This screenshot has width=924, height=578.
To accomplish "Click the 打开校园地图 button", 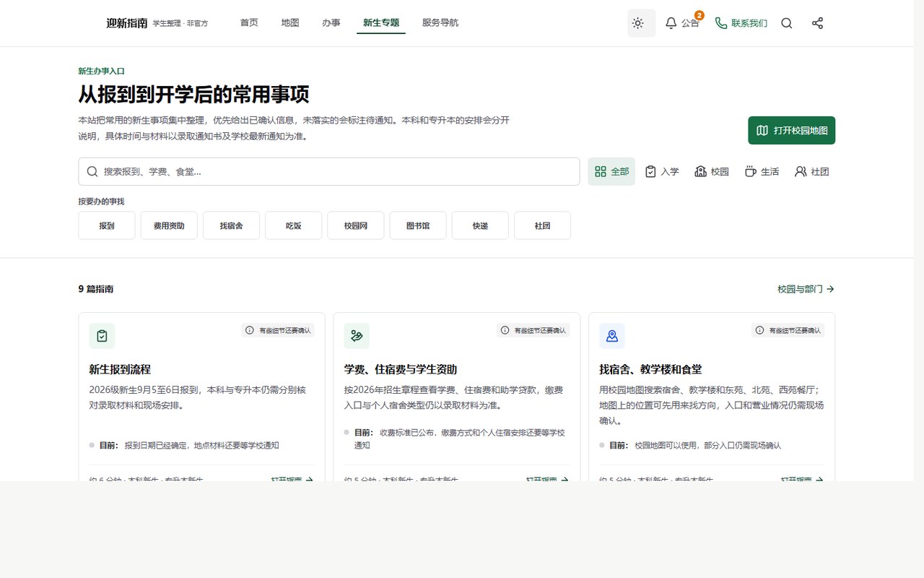I will 791,130.
